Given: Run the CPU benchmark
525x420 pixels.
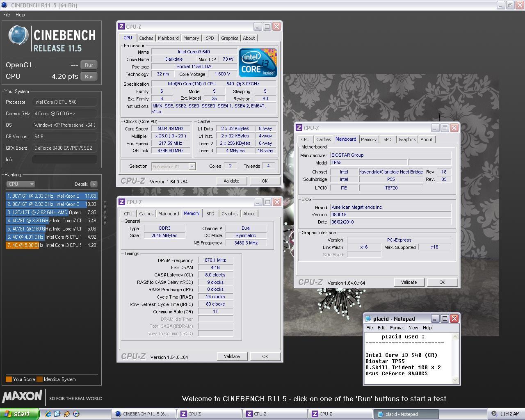Looking at the screenshot, I should coord(89,76).
